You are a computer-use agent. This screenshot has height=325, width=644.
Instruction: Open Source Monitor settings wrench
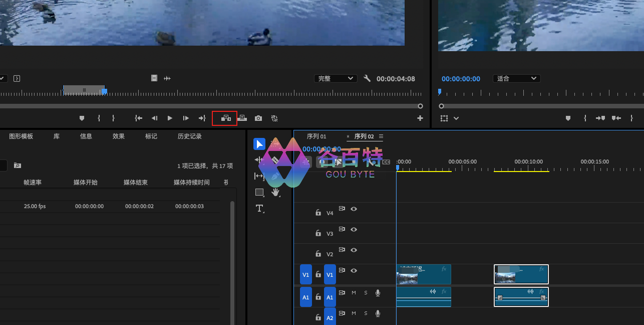click(367, 79)
